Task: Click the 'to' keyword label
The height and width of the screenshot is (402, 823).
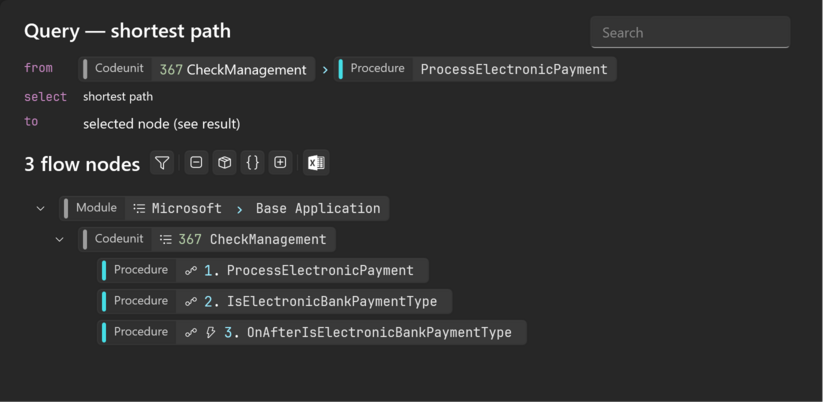Action: (31, 122)
